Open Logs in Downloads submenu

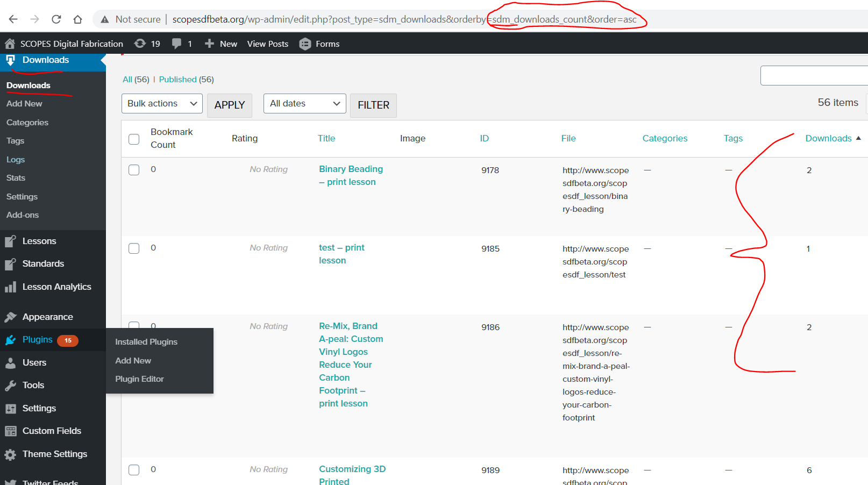(16, 160)
